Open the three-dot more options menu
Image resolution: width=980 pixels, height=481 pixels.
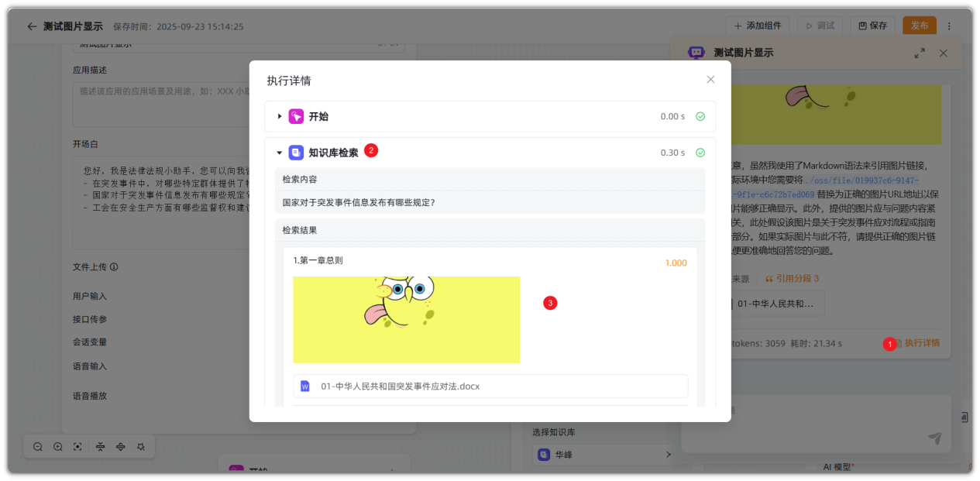(950, 26)
